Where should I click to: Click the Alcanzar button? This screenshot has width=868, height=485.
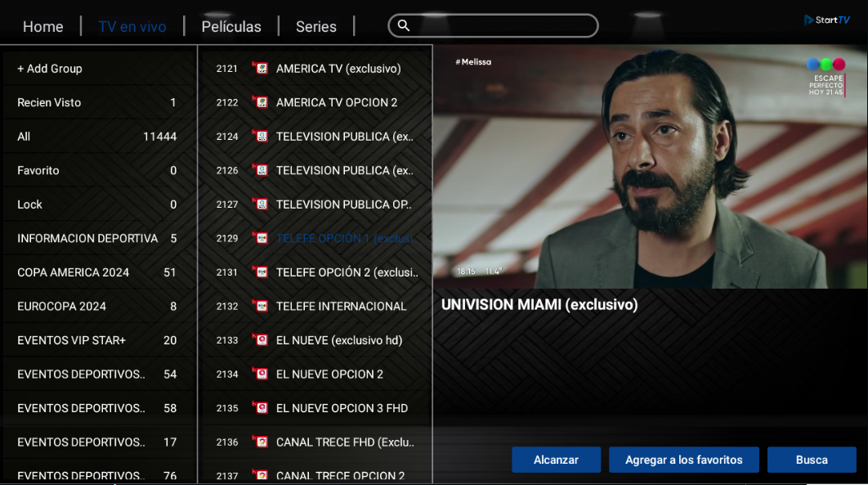coord(556,460)
